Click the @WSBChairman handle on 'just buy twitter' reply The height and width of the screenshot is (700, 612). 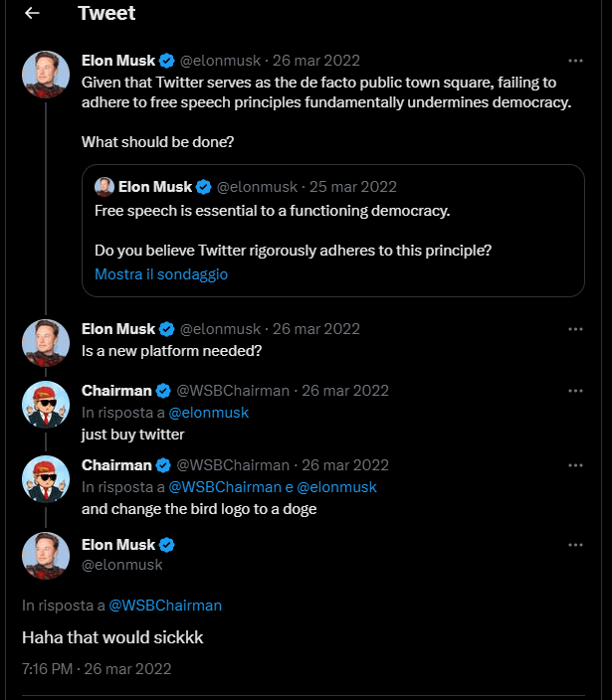pyautogui.click(x=233, y=391)
